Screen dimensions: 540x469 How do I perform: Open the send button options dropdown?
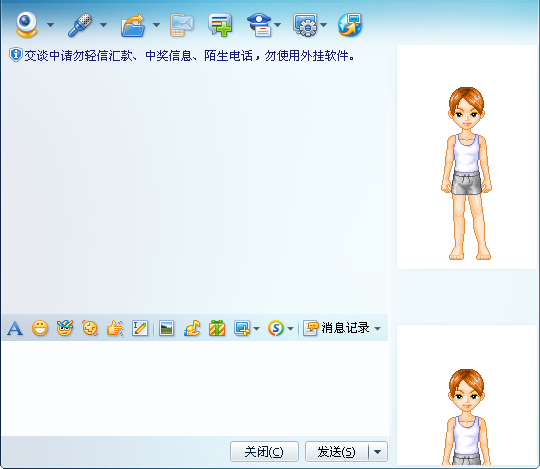(378, 451)
